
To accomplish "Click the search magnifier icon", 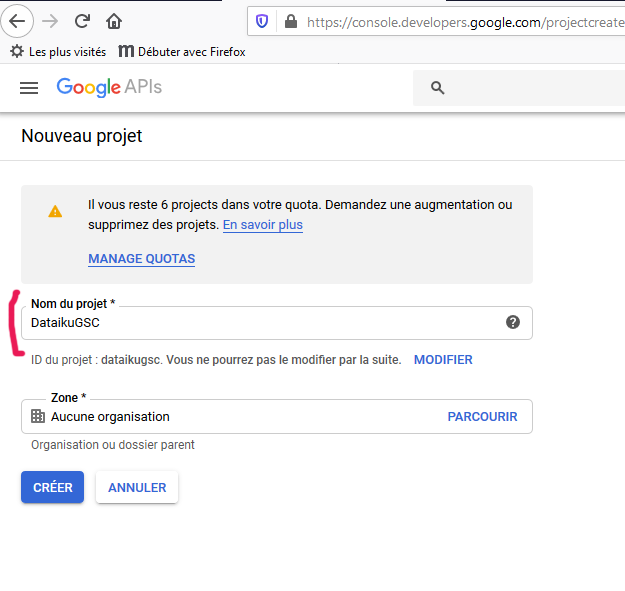I will point(437,88).
